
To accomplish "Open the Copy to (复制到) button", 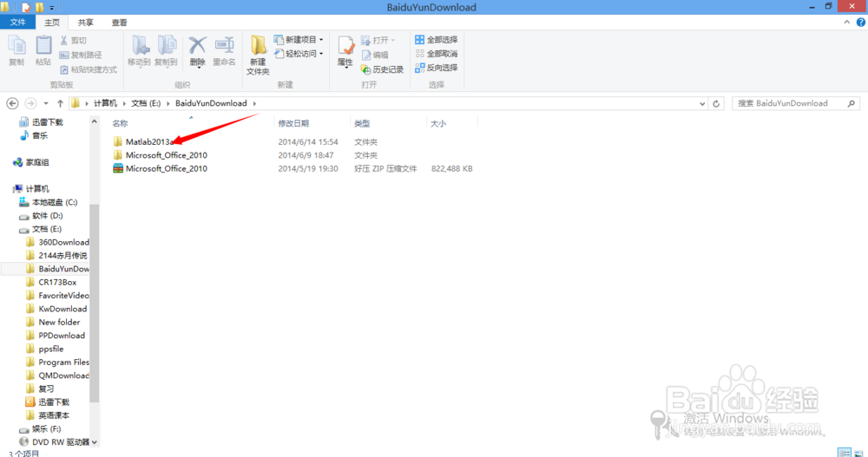I will 166,51.
